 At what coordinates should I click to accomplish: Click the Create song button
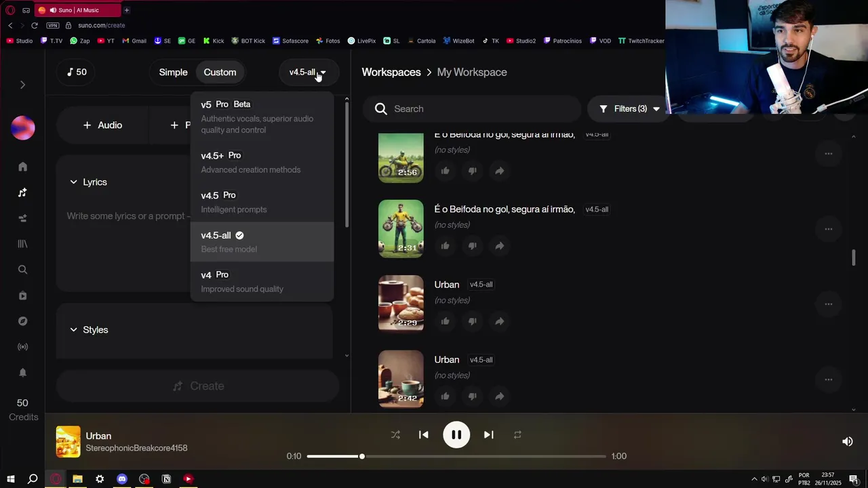click(x=197, y=386)
